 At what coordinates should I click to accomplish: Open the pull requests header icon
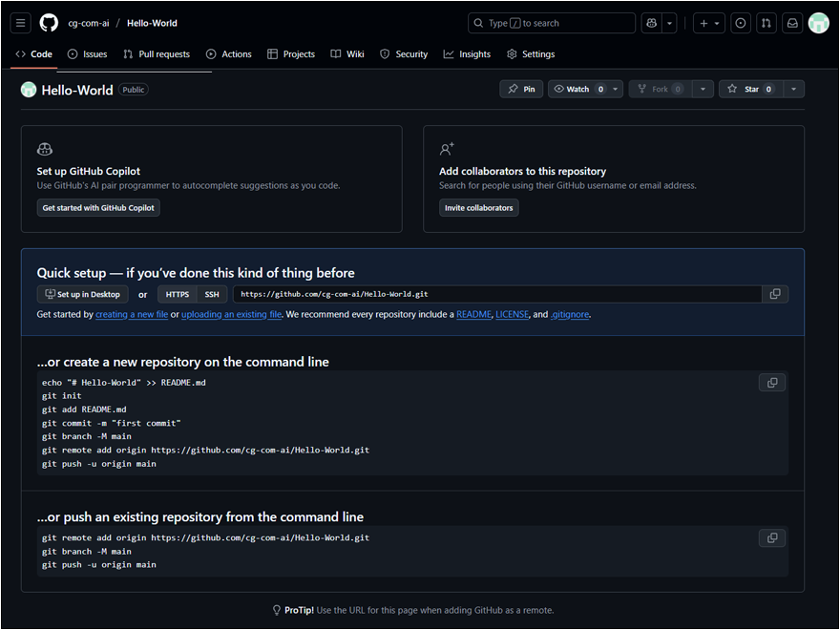(766, 23)
